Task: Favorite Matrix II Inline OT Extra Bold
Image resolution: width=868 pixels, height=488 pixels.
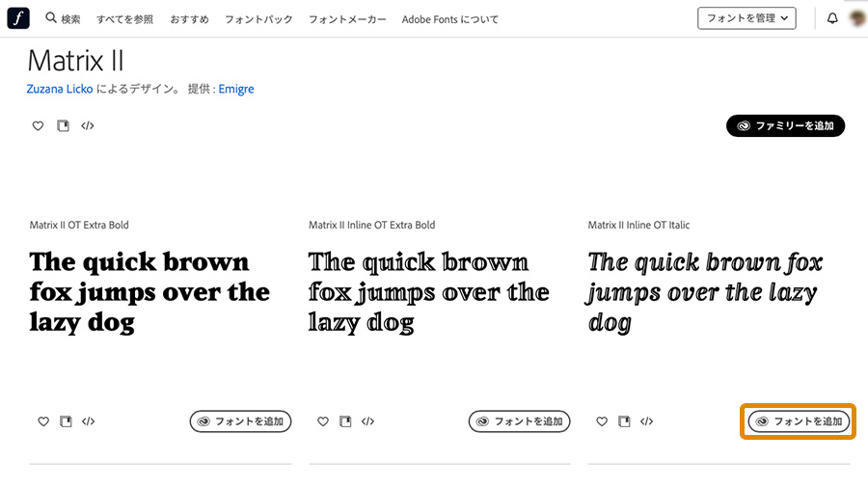Action: [x=323, y=421]
